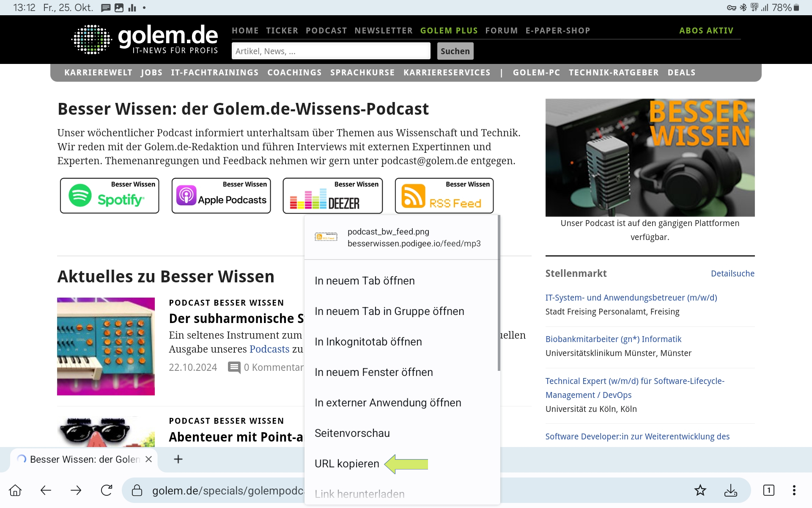Close the Besser Wissen tab
Screen dimensions: 812x508
point(148,459)
